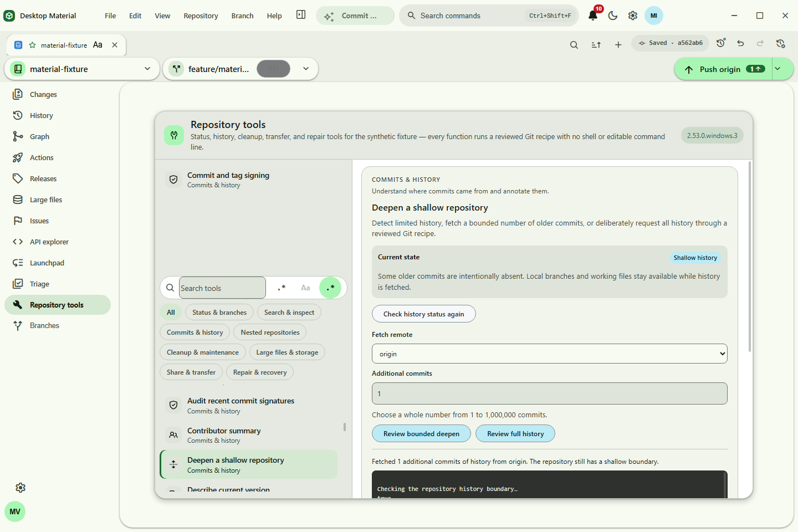Open the settings gear in left sidebar
The height and width of the screenshot is (532, 798).
tap(21, 488)
